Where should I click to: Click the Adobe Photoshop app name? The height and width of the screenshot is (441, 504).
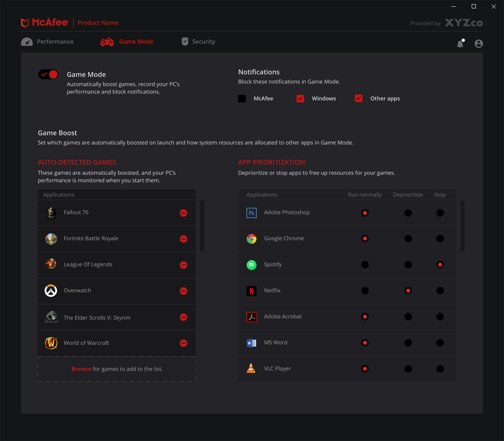tap(287, 212)
